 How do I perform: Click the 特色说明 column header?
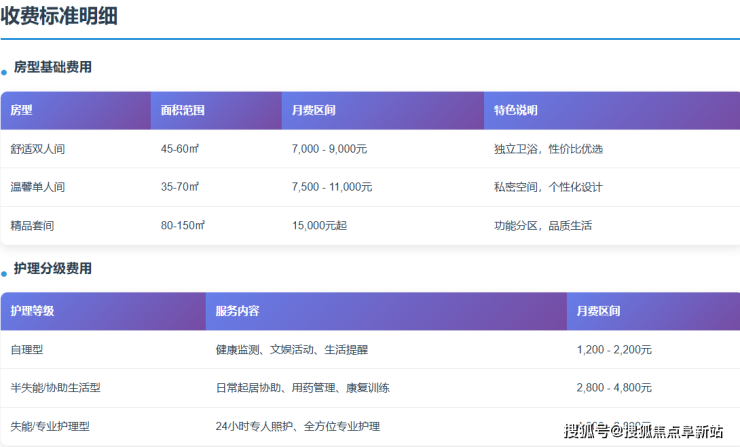(515, 111)
